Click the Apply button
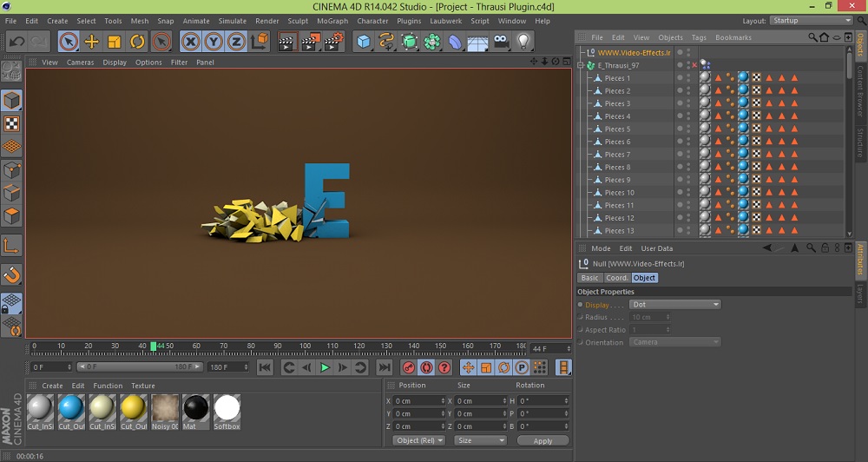Image resolution: width=868 pixels, height=462 pixels. click(542, 441)
